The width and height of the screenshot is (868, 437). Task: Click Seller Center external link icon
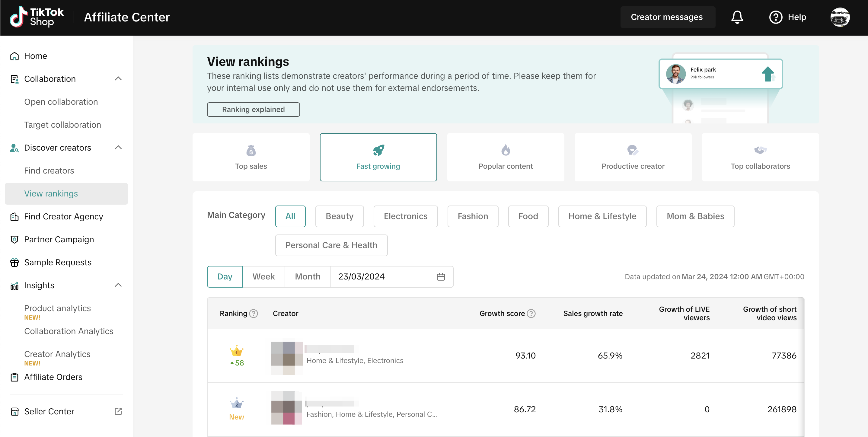coord(118,411)
